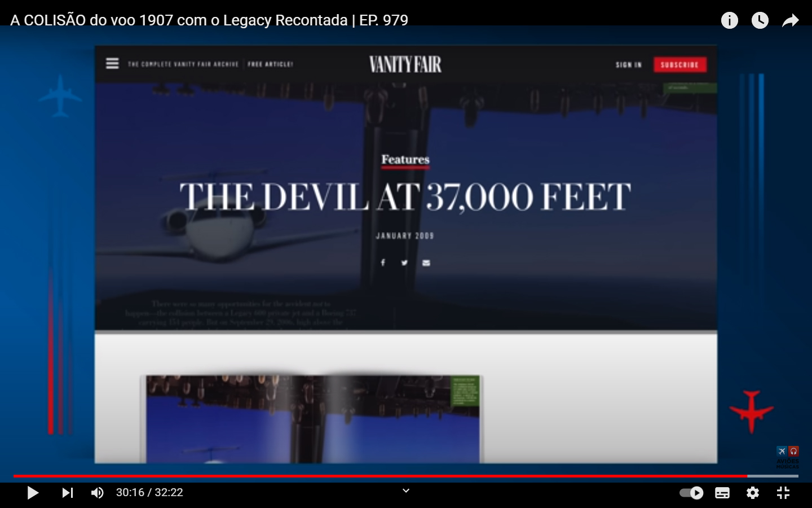Click the video title text
The image size is (812, 508).
click(x=209, y=20)
